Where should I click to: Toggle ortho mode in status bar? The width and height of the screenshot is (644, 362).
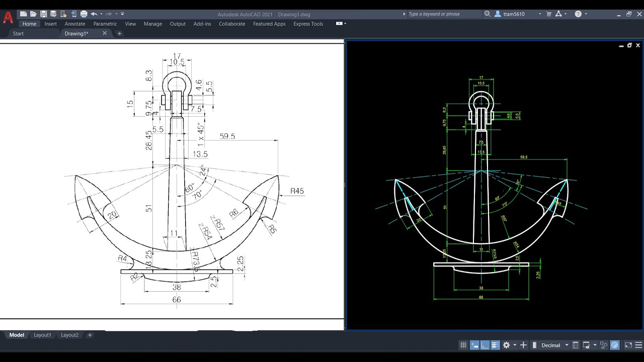485,345
